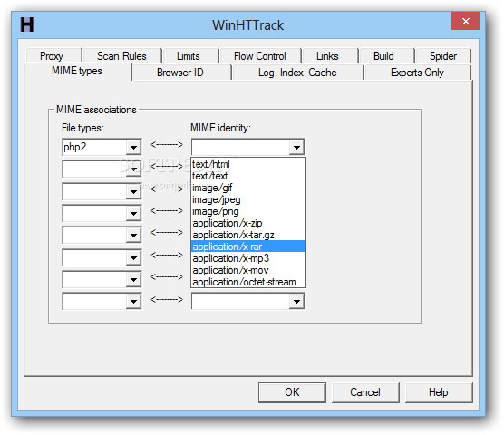Confirm settings with the OK button

click(x=292, y=392)
